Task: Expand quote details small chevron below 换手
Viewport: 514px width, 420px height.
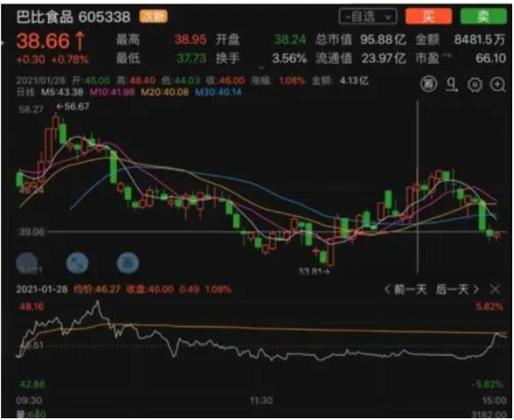Action: [x=261, y=68]
